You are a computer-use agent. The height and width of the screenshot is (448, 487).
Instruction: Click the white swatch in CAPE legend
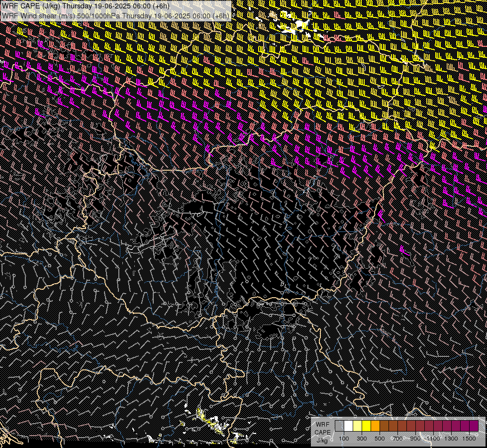tap(349, 426)
